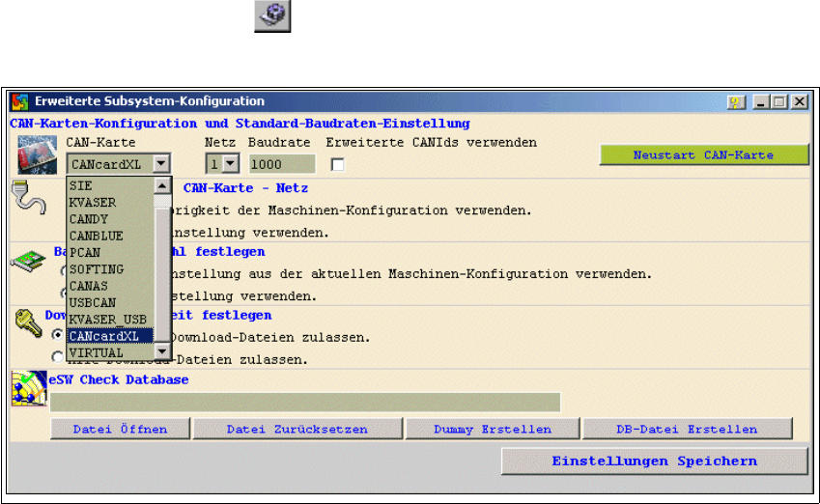Choose CANDY from the card list
820x504 pixels.
coord(110,219)
